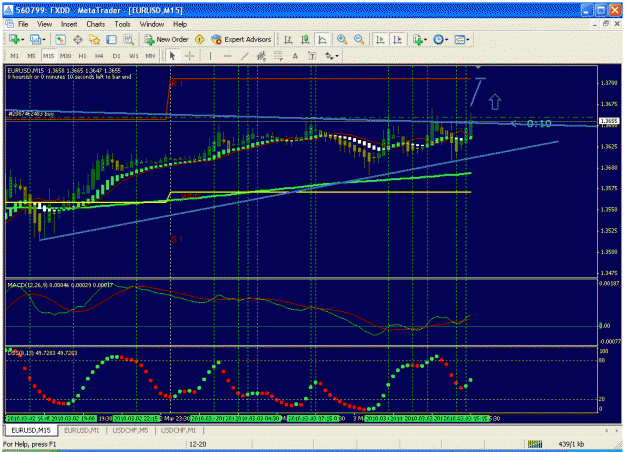
Task: Click the chart document icon left of File
Action: pos(9,24)
